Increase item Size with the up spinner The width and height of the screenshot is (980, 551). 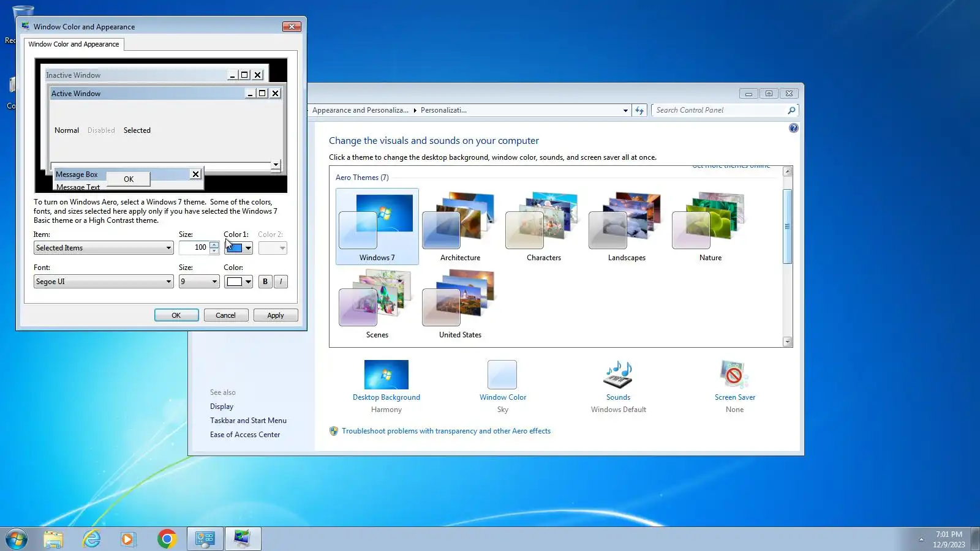pos(214,245)
